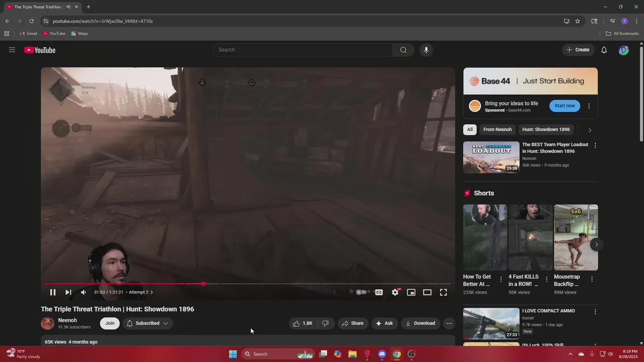Toggle theater mode for the video

click(x=427, y=292)
